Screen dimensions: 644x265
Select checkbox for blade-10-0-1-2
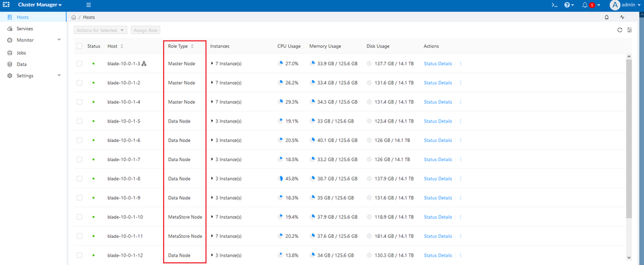tap(79, 83)
